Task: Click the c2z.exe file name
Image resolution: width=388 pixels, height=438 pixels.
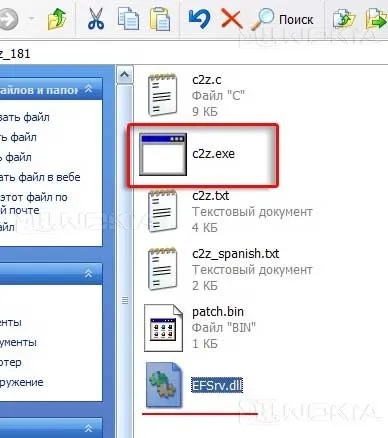Action: coord(213,154)
